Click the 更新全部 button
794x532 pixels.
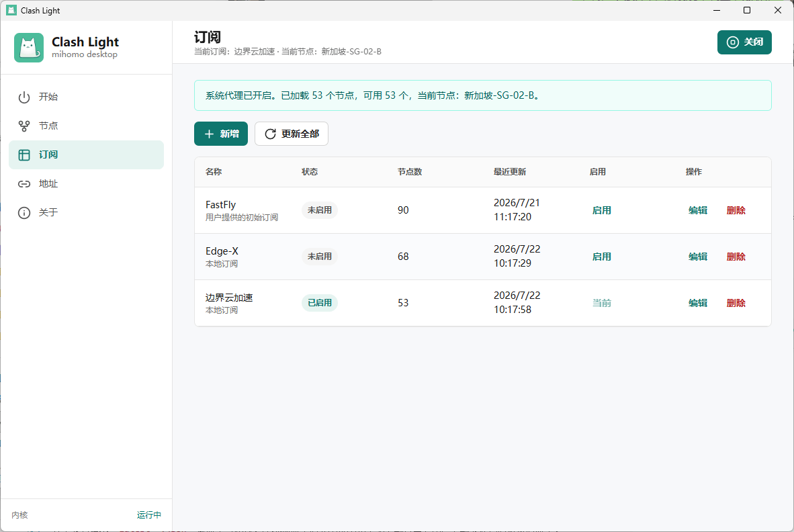point(291,134)
